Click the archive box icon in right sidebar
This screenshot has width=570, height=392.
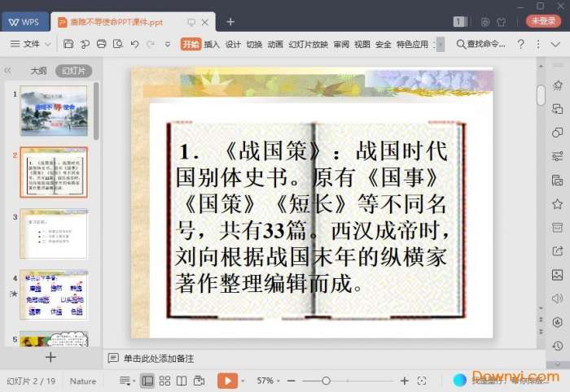(557, 227)
